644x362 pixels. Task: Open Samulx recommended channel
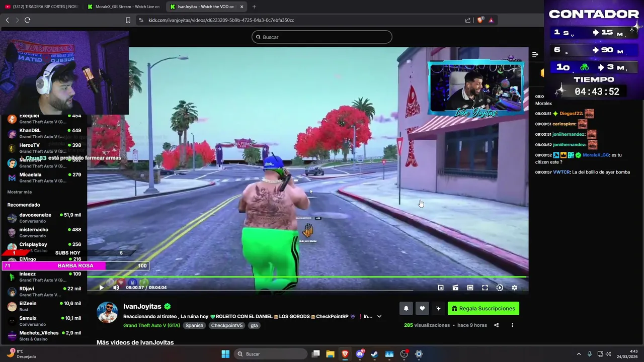pos(44,321)
